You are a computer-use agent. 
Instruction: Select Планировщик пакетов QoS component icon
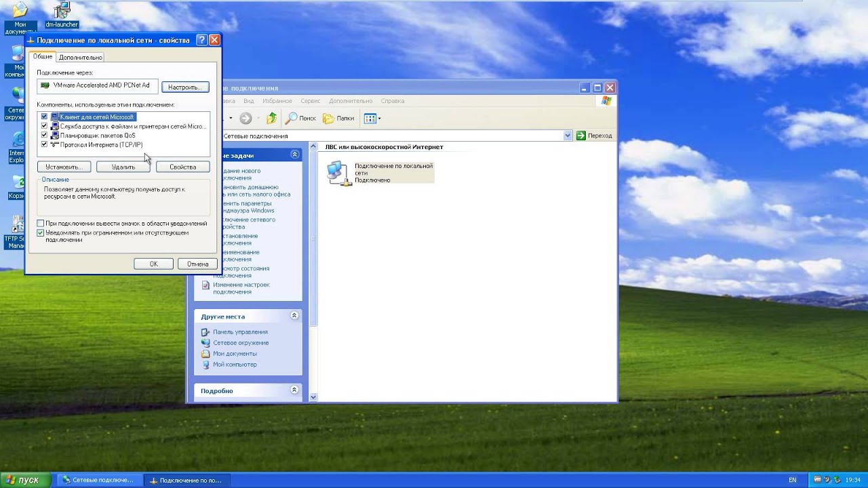pos(55,135)
